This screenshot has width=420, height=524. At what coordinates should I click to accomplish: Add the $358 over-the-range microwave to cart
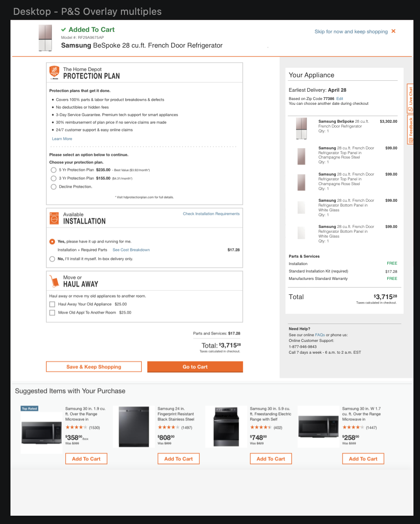pos(86,459)
